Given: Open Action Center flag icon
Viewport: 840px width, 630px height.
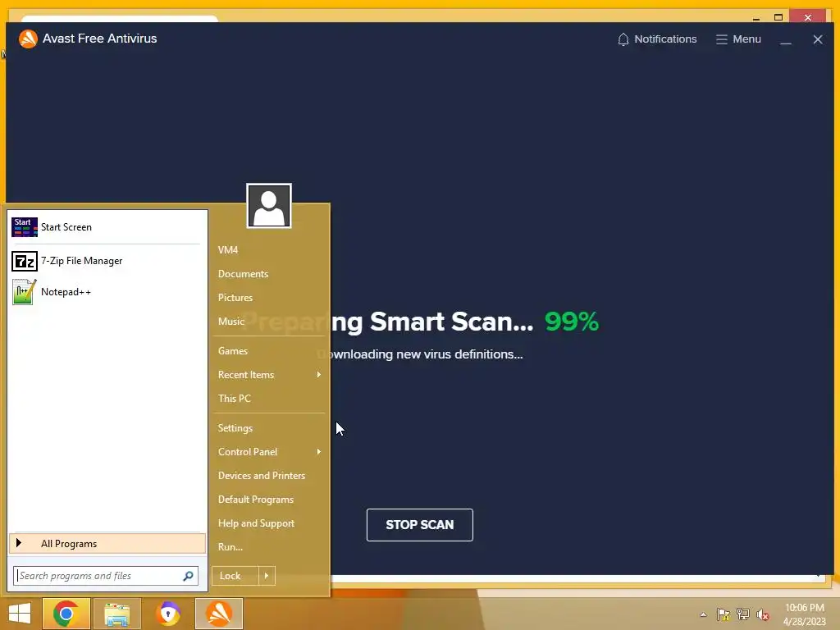Looking at the screenshot, I should coord(724,614).
